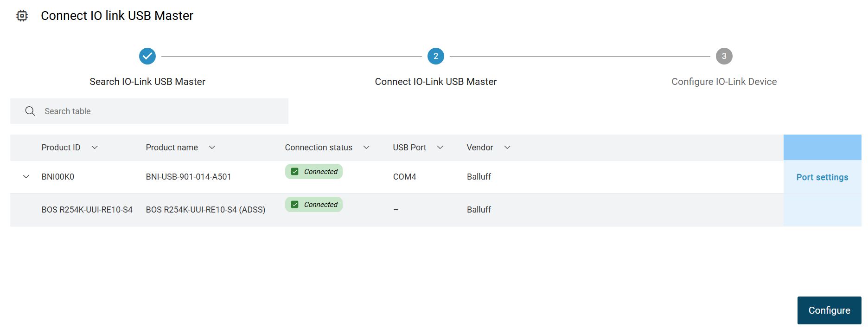Click the magnifier search icon
Screen dimensions: 868x329
click(x=30, y=111)
